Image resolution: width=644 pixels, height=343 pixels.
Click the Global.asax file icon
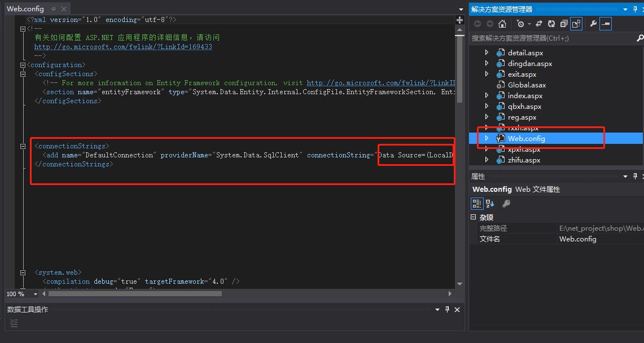pos(500,85)
